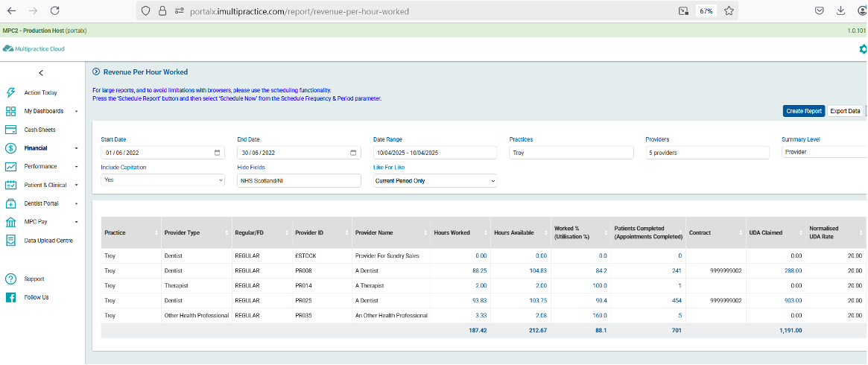Click total UDA Claimed 1,191.00
This screenshot has width=868, height=365.
(790, 330)
